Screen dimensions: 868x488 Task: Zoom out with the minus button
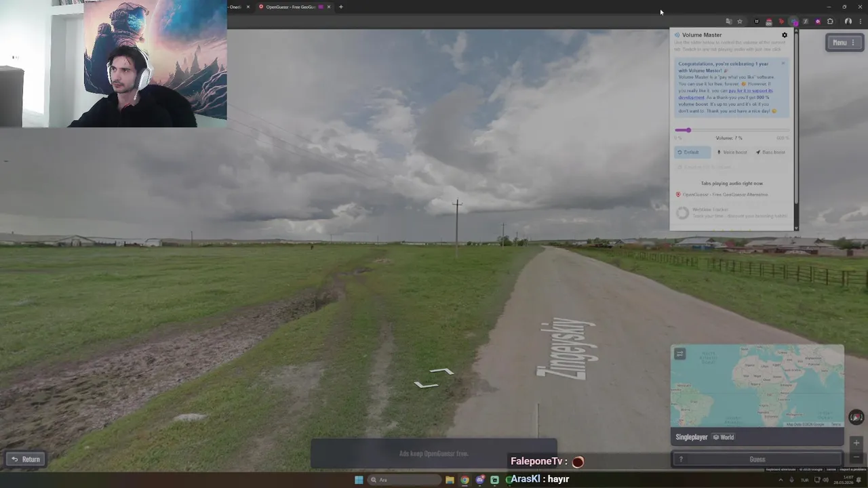[x=856, y=457]
